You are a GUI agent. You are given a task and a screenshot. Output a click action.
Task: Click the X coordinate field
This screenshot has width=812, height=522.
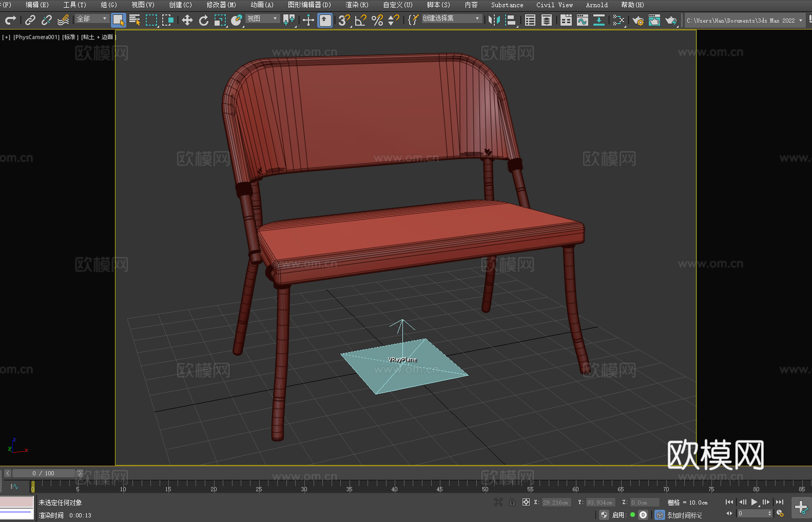[556, 502]
